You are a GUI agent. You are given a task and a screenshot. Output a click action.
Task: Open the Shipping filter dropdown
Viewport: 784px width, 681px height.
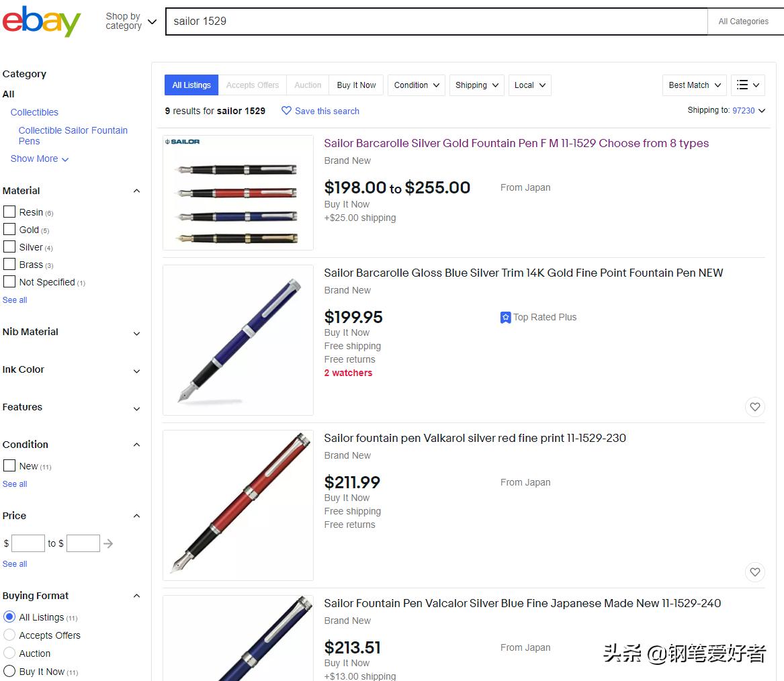tap(476, 85)
